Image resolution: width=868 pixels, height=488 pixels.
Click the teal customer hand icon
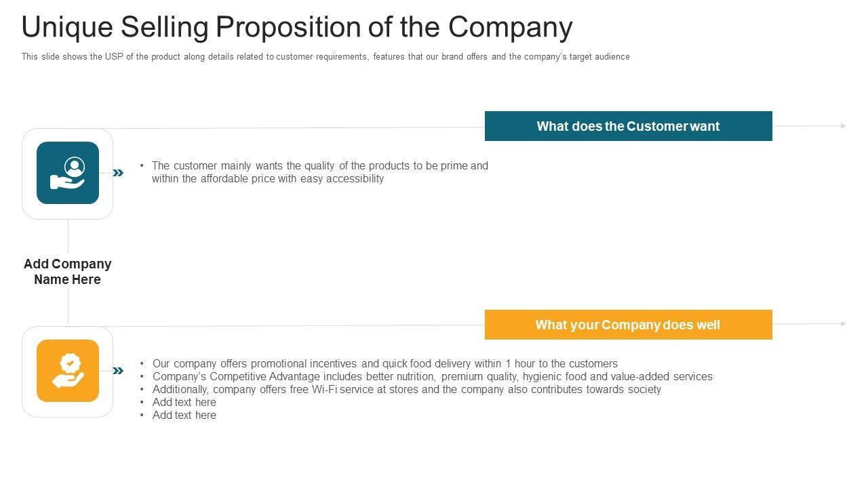(68, 173)
